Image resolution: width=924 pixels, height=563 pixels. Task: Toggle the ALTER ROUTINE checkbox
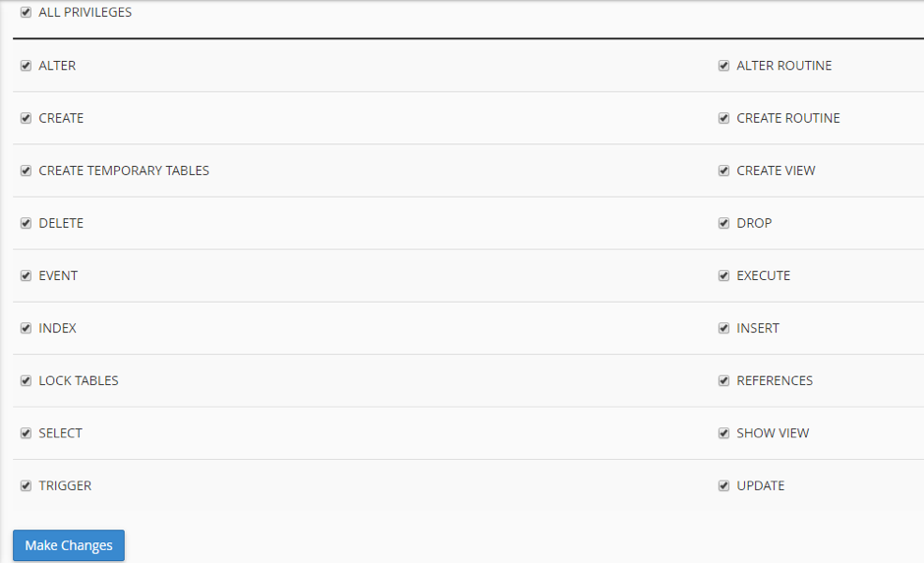click(x=723, y=66)
